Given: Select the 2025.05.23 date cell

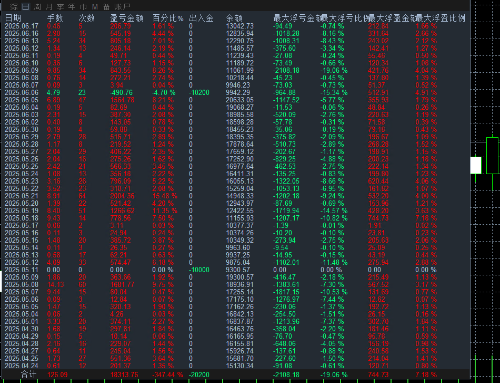Looking at the screenshot, I should click(x=22, y=181).
